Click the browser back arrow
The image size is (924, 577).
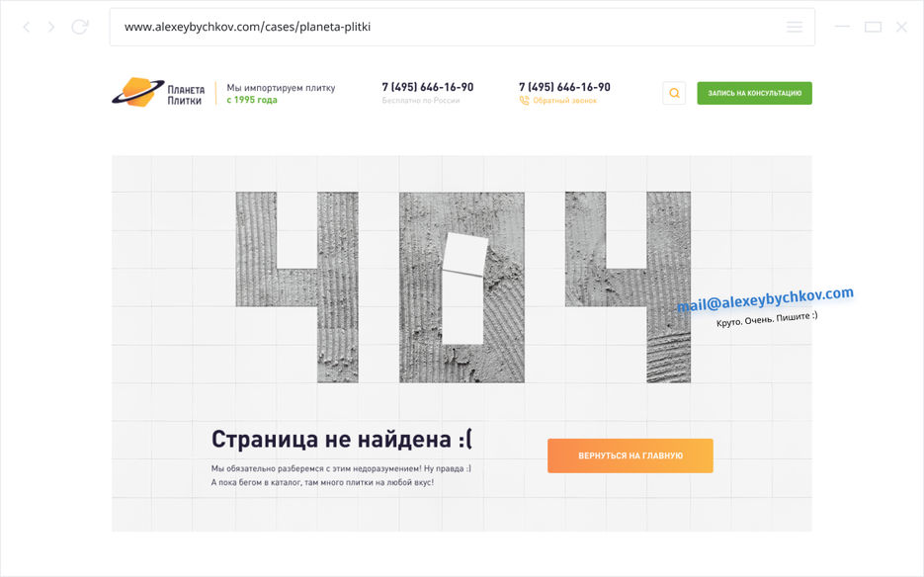(x=27, y=28)
